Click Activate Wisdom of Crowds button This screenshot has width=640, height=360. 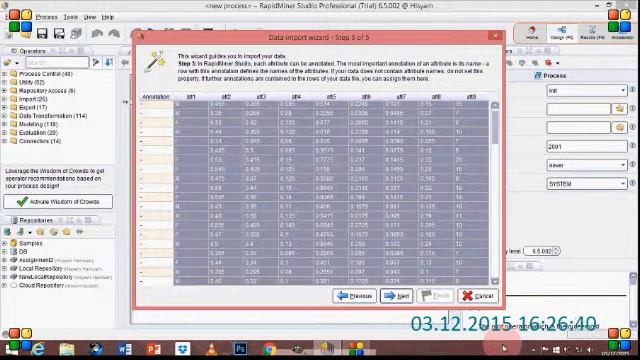coord(58,202)
